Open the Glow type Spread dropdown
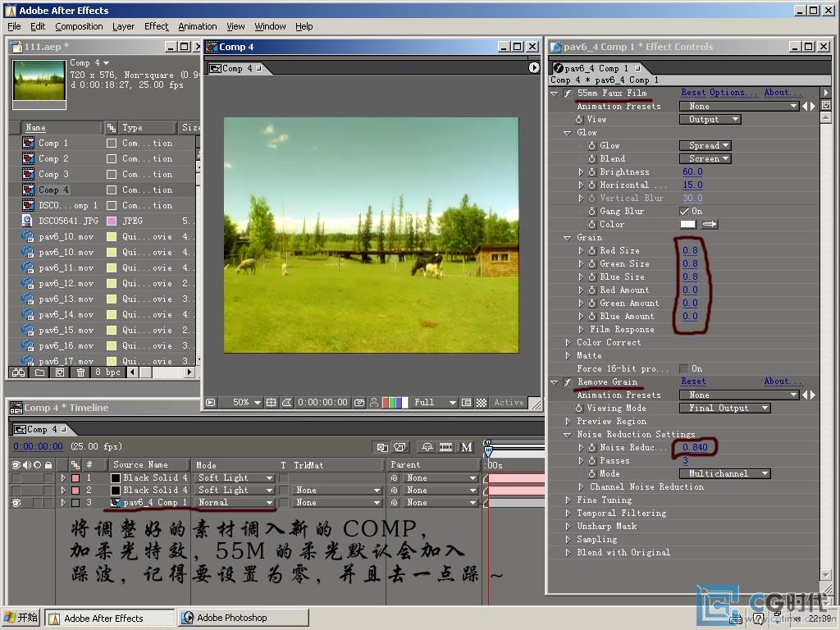This screenshot has width=840, height=630. pos(705,145)
